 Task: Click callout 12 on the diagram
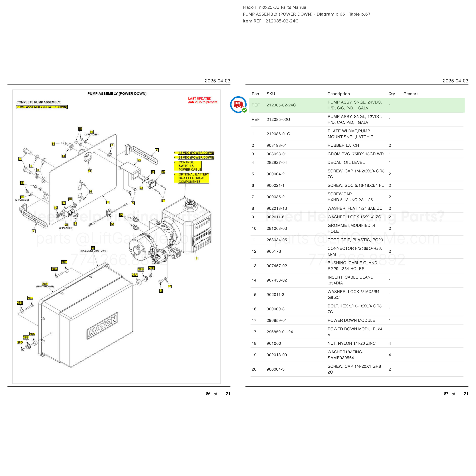click(121, 215)
